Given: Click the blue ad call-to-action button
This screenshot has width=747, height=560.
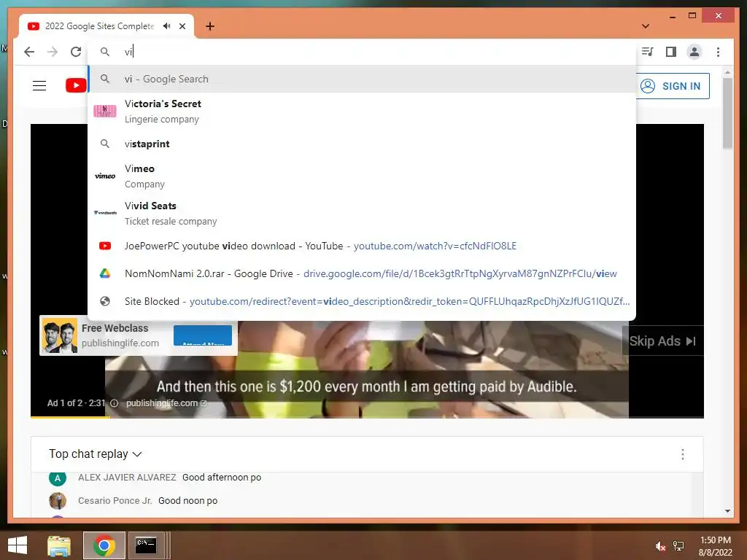Looking at the screenshot, I should point(203,335).
